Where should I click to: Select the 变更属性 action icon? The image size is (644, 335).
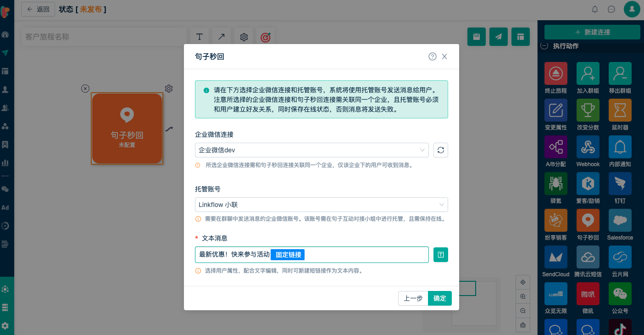(556, 110)
